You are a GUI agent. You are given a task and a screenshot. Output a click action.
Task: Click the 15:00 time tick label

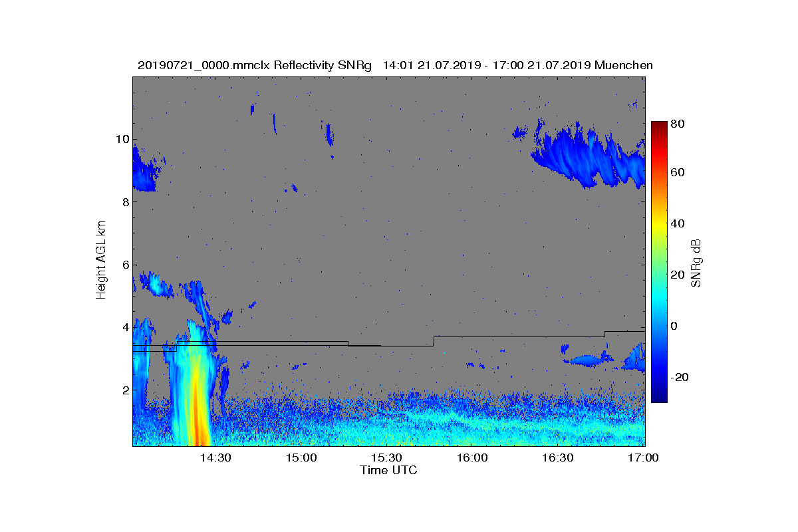(x=301, y=458)
